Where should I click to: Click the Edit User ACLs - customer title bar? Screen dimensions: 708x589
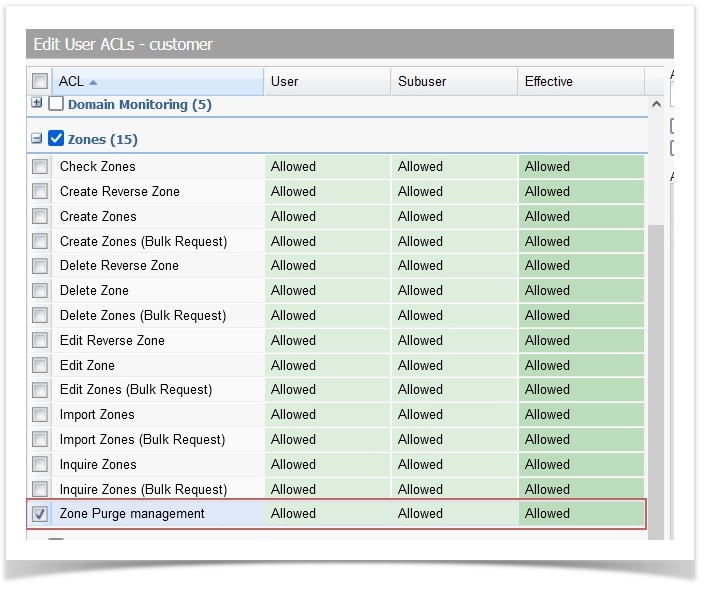350,44
